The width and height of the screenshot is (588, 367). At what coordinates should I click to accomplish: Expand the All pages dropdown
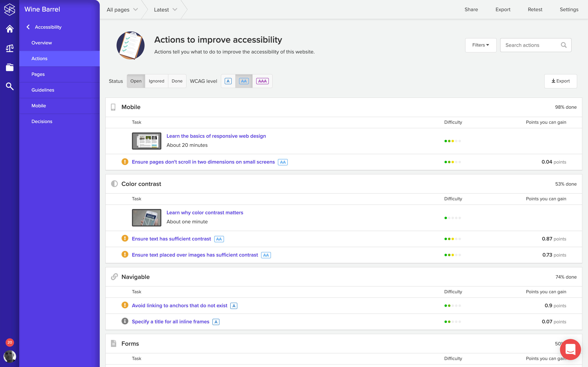122,10
